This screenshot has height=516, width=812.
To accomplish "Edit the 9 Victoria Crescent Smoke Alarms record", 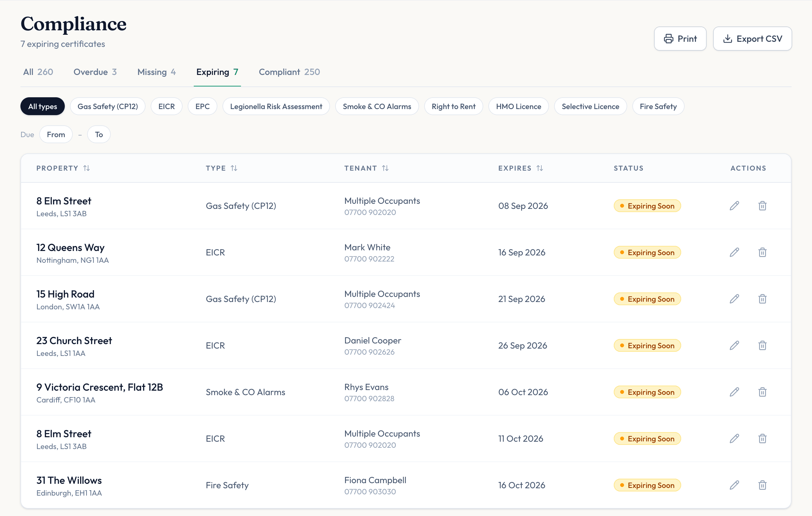I will [734, 392].
